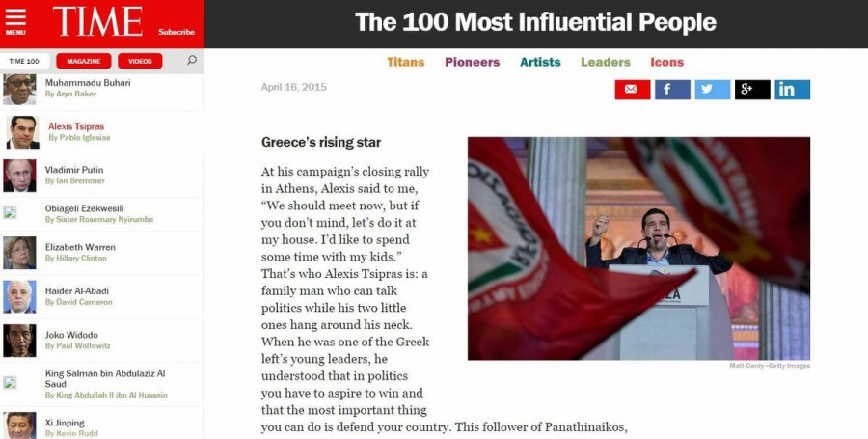Open the hamburger MENU icon
Viewport: 868px width, 439px height.
click(x=15, y=23)
